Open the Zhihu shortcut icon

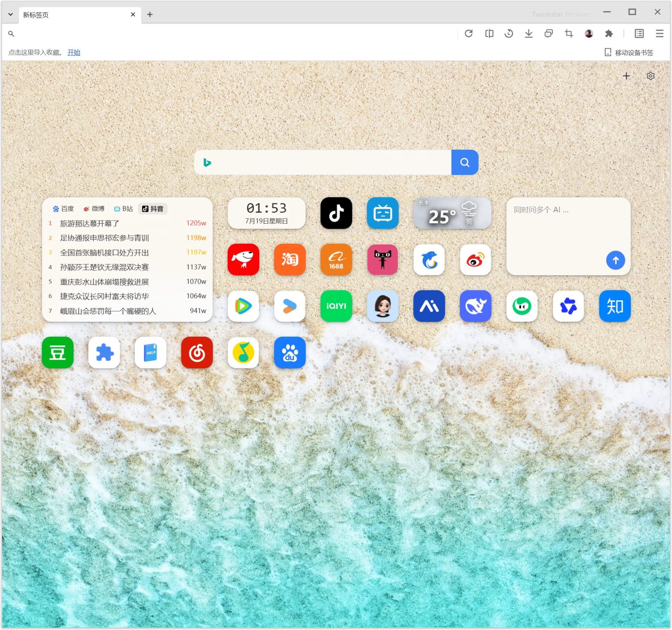[614, 306]
